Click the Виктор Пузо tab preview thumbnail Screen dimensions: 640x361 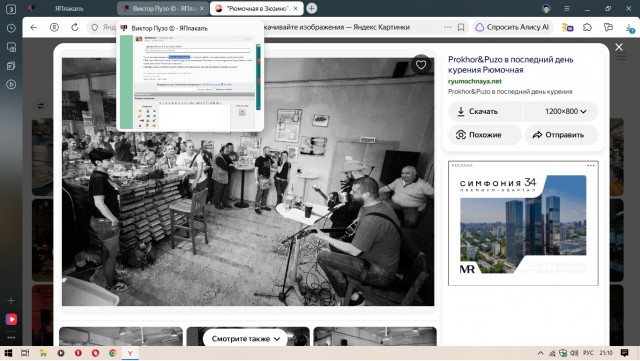click(190, 82)
